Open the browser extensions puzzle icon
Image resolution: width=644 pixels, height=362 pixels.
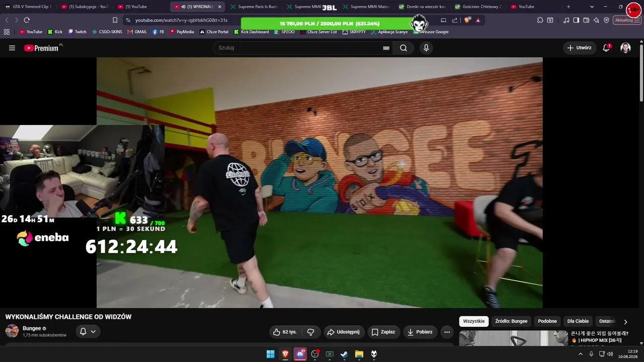pyautogui.click(x=540, y=20)
